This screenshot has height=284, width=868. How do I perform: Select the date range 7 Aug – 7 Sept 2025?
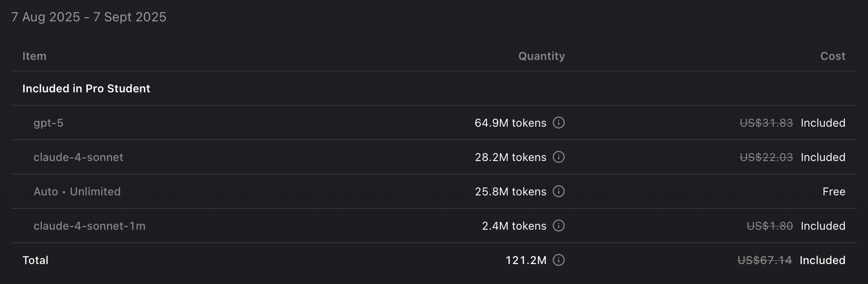click(89, 17)
